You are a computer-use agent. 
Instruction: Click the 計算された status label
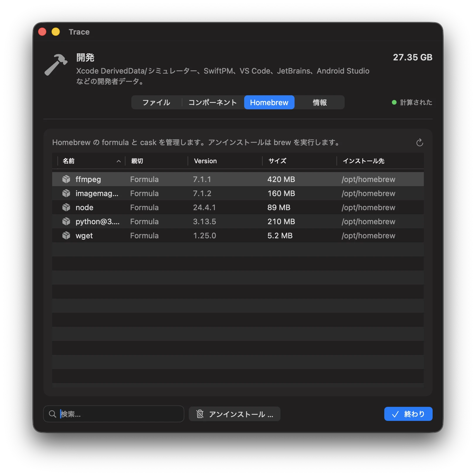[416, 102]
